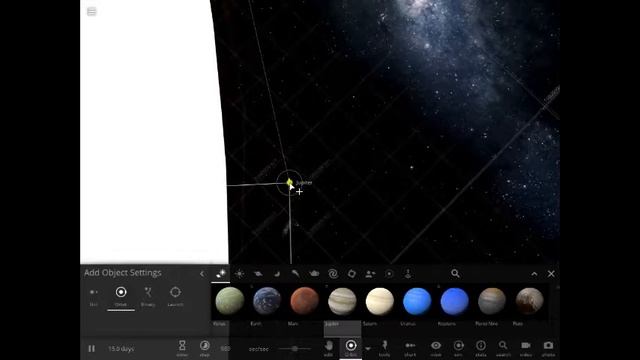Open the Stats info icon
640x360 pixels.
tap(481, 348)
